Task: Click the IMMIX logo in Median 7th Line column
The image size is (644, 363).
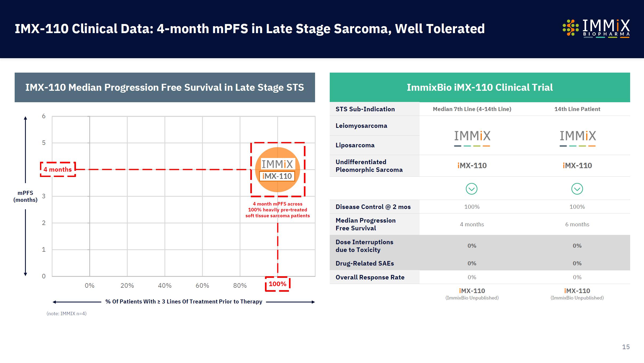Action: pyautogui.click(x=472, y=138)
